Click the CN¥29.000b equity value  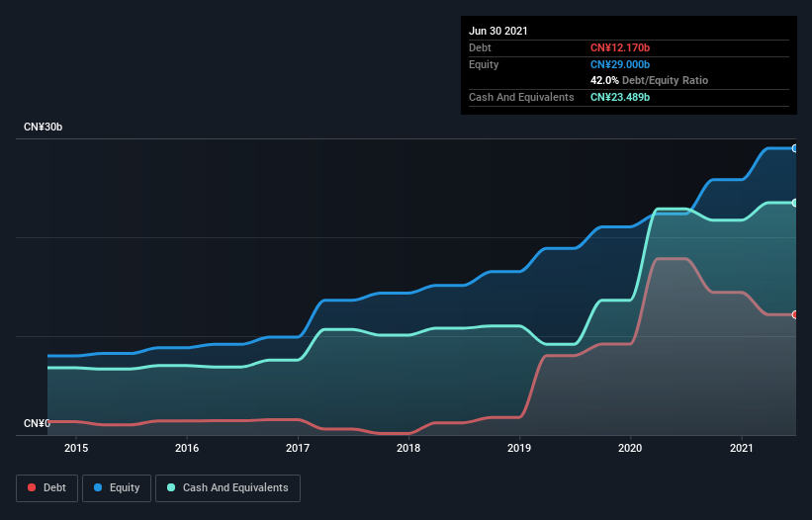tap(620, 64)
